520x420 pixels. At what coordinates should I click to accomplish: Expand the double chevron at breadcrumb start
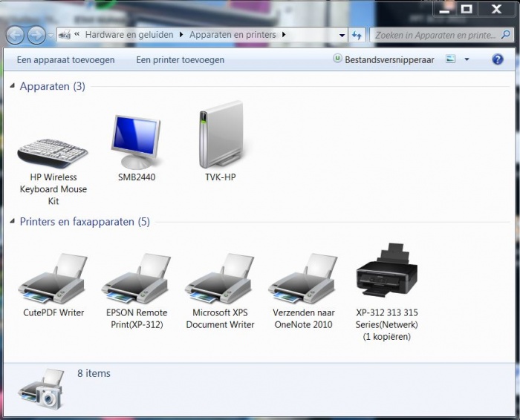click(x=77, y=34)
